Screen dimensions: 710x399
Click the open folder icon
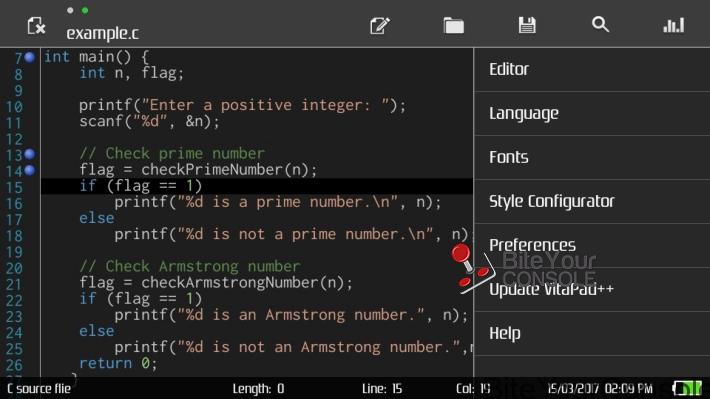453,25
